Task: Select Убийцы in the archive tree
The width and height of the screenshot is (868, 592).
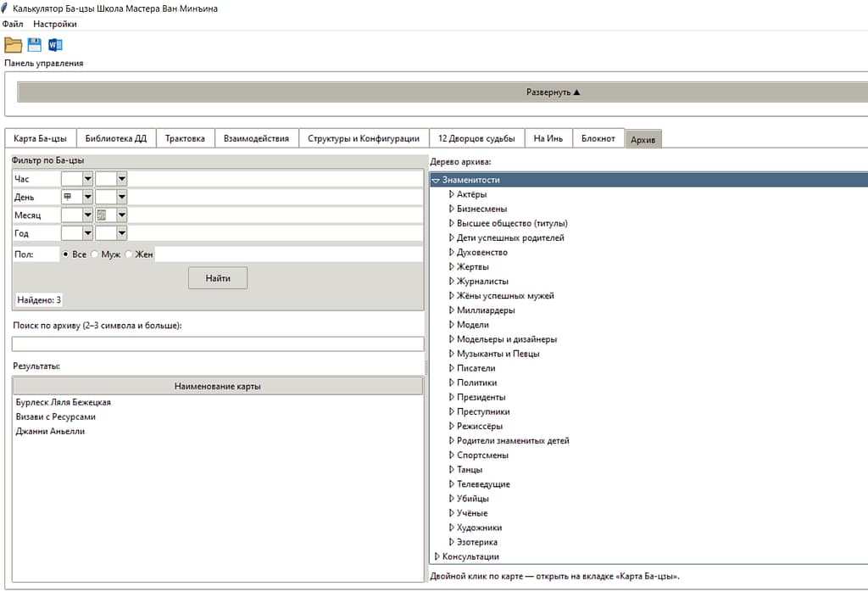Action: point(473,499)
